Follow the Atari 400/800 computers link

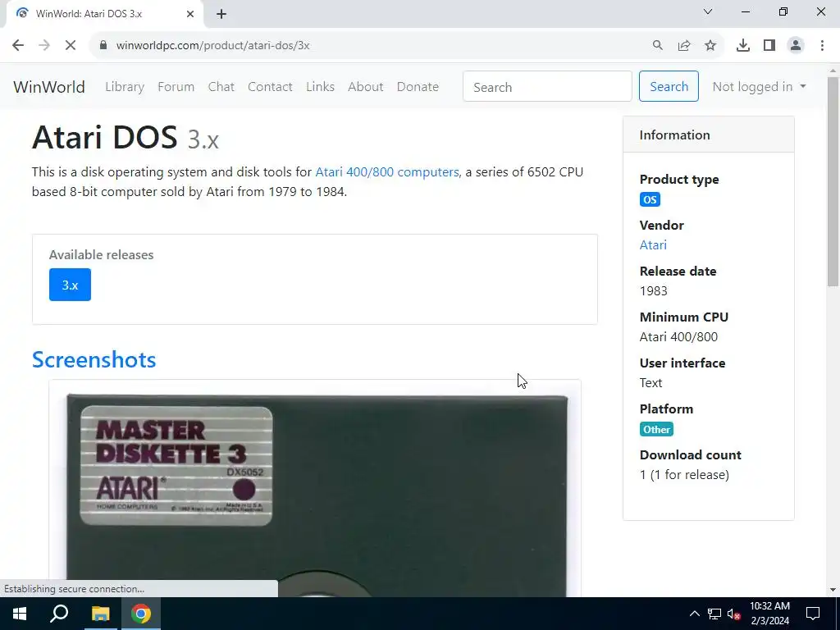(387, 172)
